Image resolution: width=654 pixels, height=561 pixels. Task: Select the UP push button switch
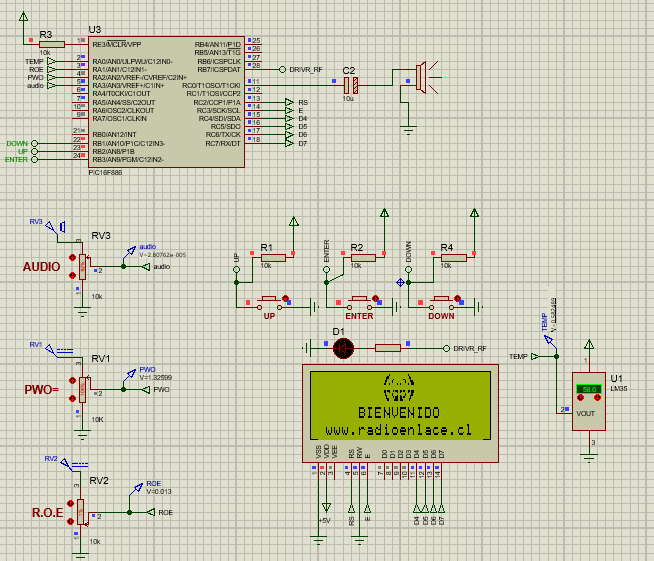coord(269,303)
